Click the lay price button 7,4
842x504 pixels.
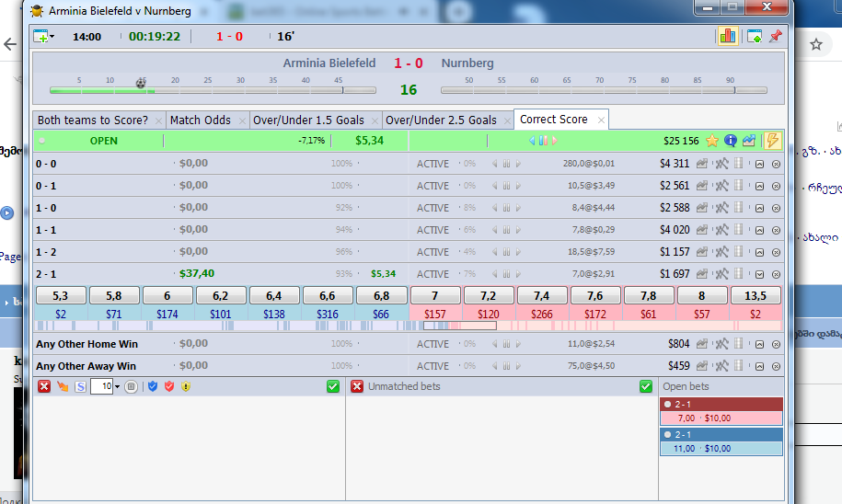click(541, 296)
